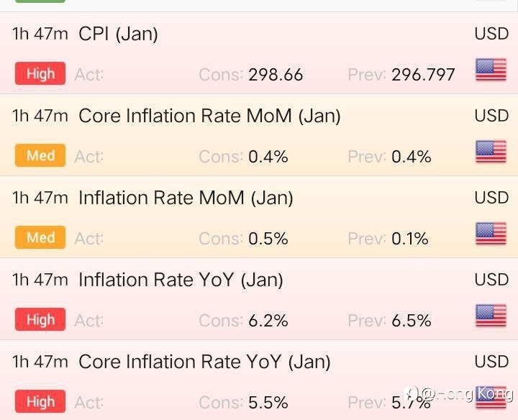The image size is (518, 420).
Task: Click High badge on Core Inflation Rate YoY
Action: 40,401
